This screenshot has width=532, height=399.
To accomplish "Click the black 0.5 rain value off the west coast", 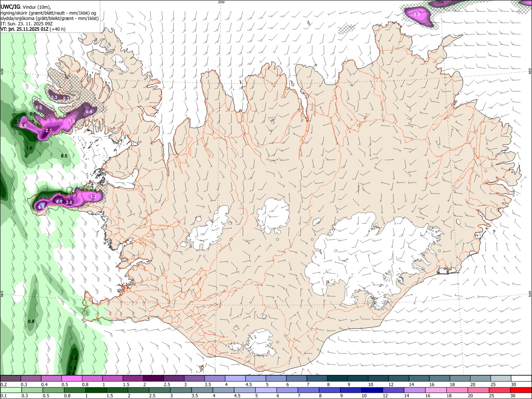I will click(x=64, y=156).
